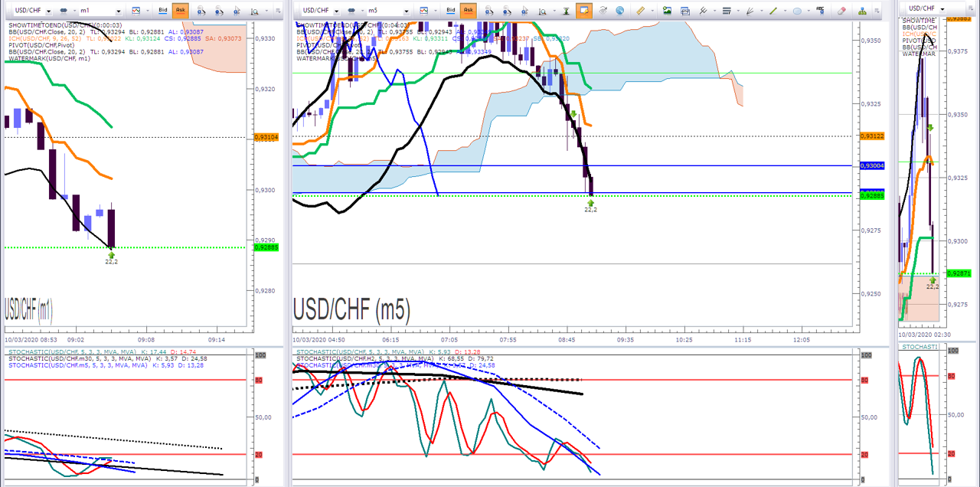980x487 pixels.
Task: Select the eraser tool
Action: (x=841, y=11)
